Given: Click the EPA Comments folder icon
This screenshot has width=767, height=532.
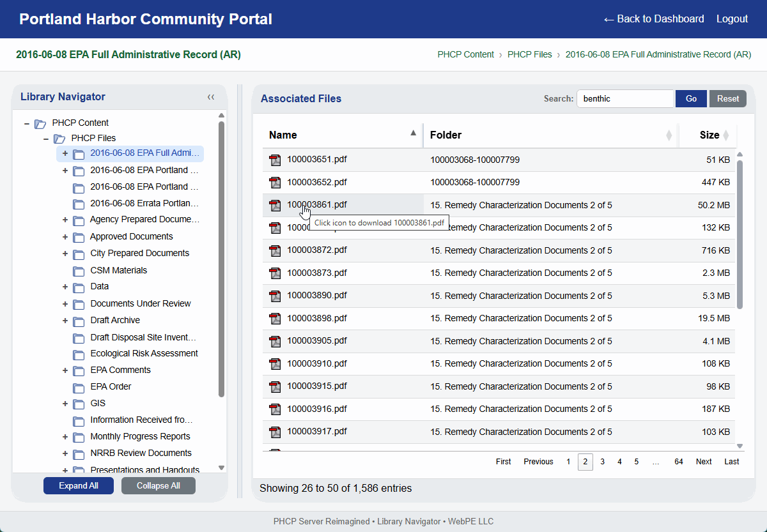Looking at the screenshot, I should [79, 370].
